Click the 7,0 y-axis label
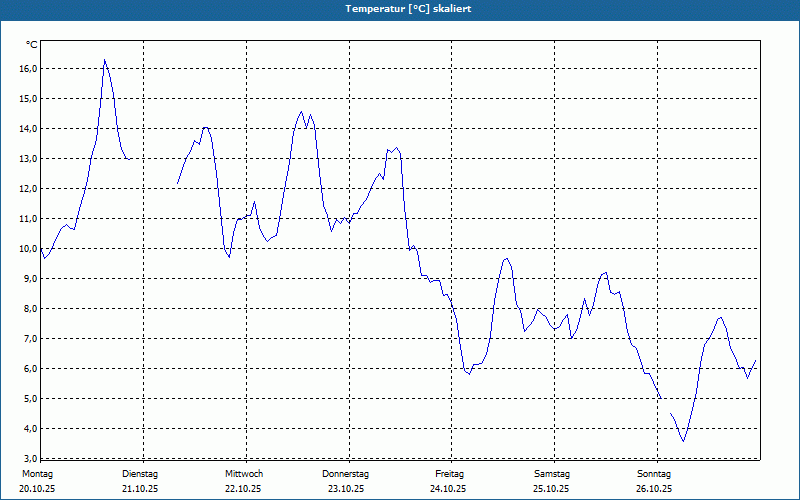This screenshot has width=800, height=500. point(29,339)
